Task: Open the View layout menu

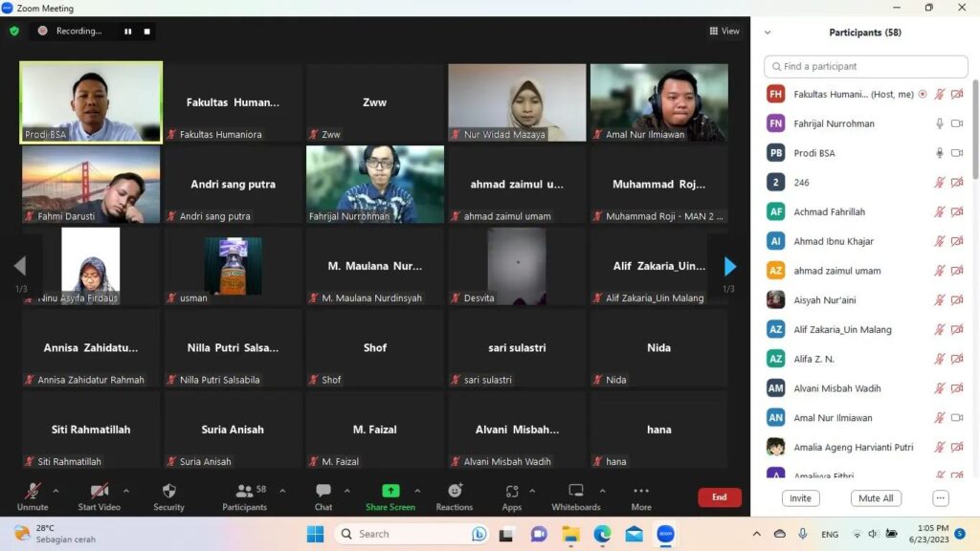Action: point(724,32)
